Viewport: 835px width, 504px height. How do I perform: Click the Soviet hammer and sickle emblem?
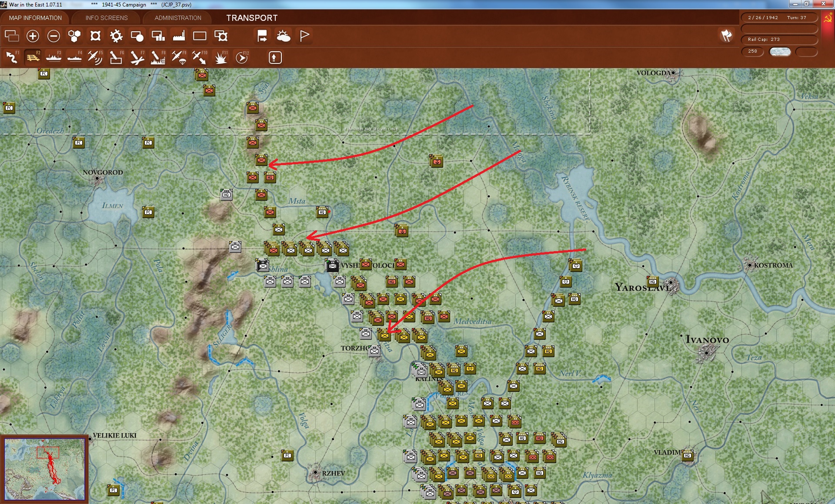pos(828,18)
